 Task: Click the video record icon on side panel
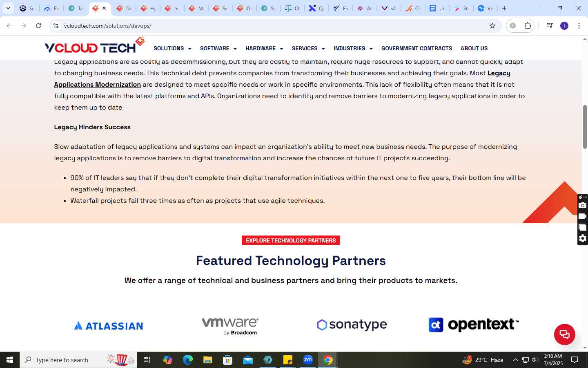pyautogui.click(x=583, y=216)
